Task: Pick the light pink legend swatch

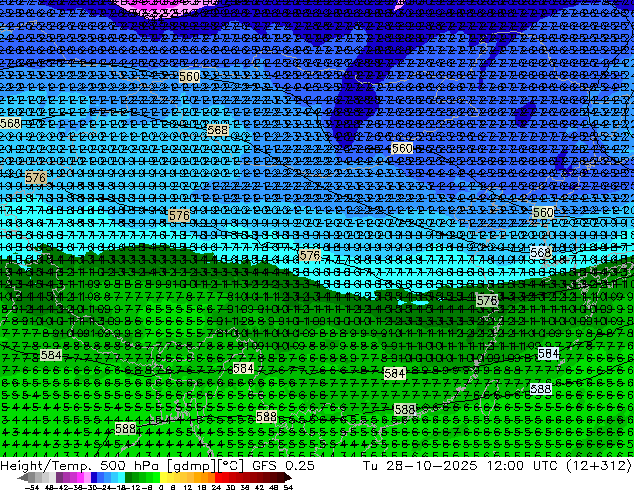Action: click(x=87, y=477)
